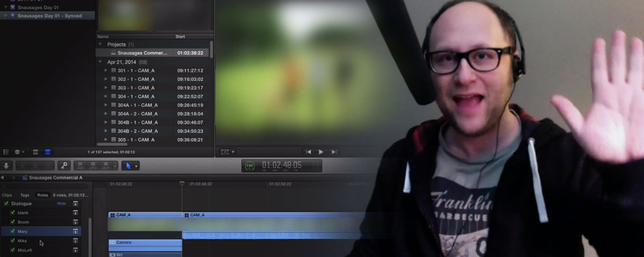The height and width of the screenshot is (257, 644).
Task: Toggle the Libraries sidebar show/hide icon
Action: [x=6, y=152]
